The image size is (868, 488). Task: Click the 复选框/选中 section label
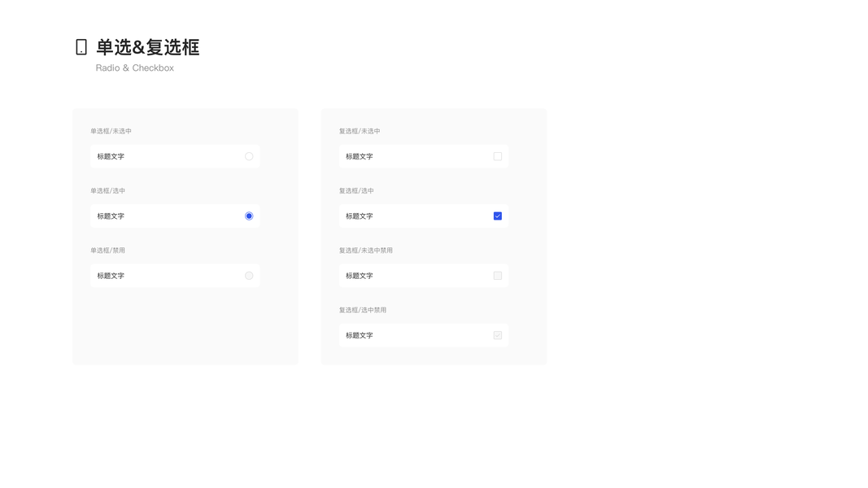[x=356, y=191]
